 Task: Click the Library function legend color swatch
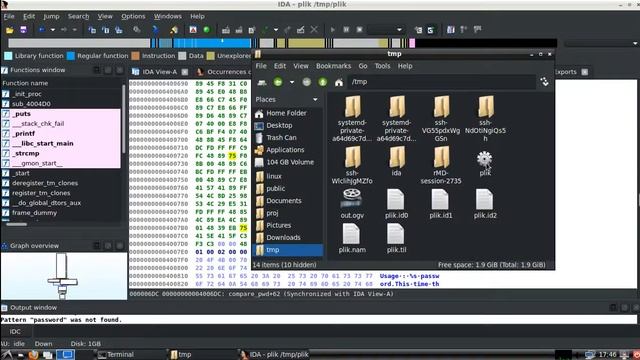(x=8, y=56)
